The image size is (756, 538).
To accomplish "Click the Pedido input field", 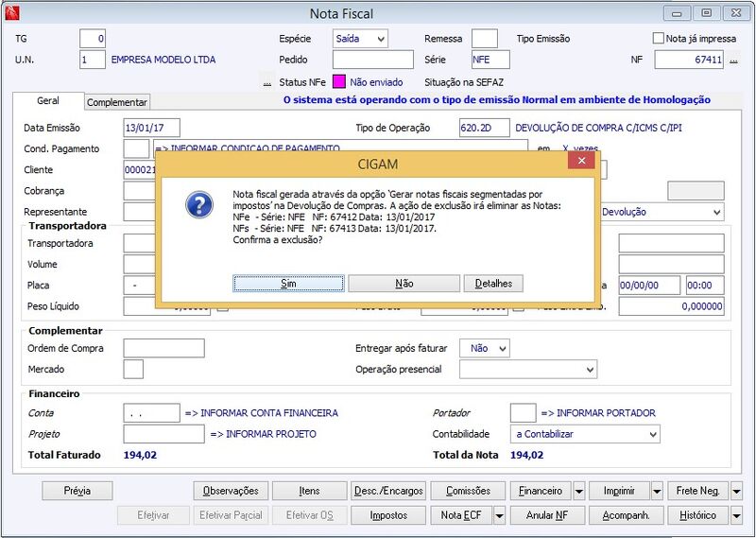I will 372,60.
